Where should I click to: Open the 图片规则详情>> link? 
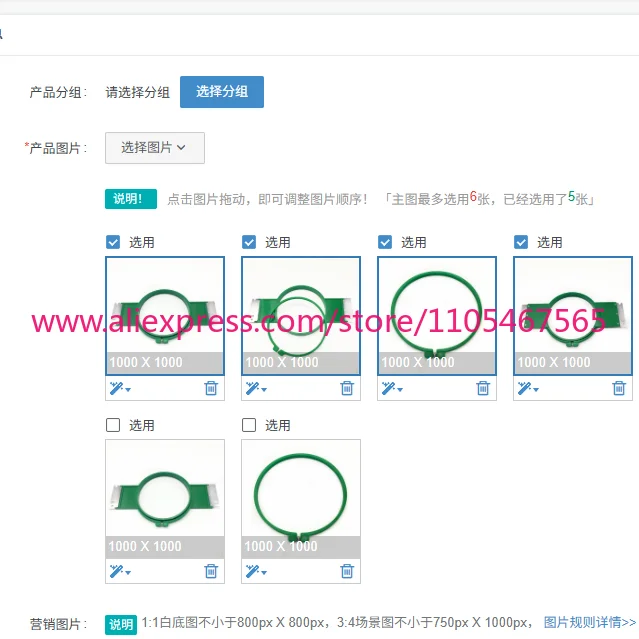pos(590,622)
